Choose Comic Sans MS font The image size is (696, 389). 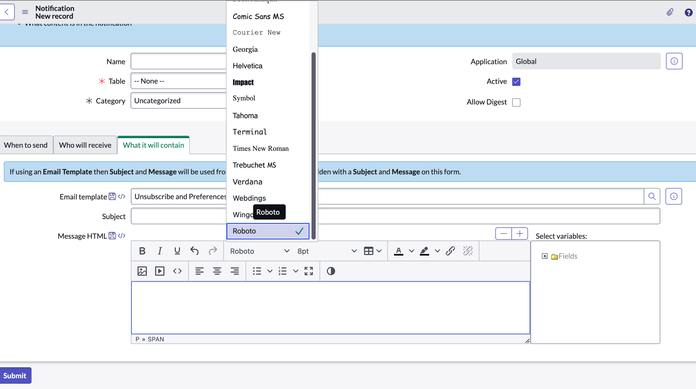click(x=268, y=16)
